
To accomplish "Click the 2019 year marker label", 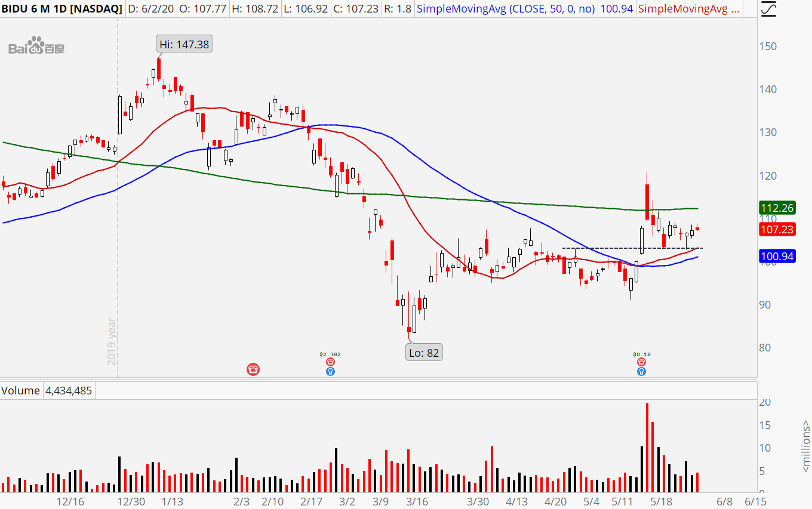I will [112, 343].
